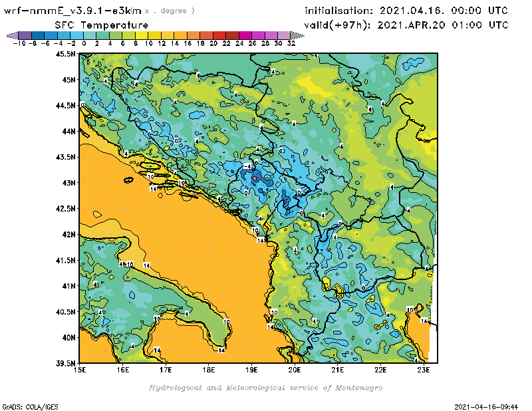This screenshot has height=411, width=532.
Task: Click the 45.5N latitude label
Action: click(65, 54)
